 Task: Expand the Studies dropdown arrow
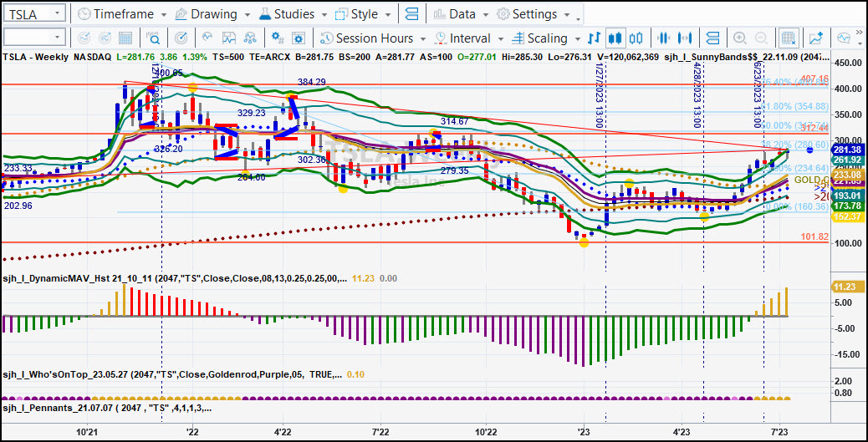pyautogui.click(x=324, y=15)
